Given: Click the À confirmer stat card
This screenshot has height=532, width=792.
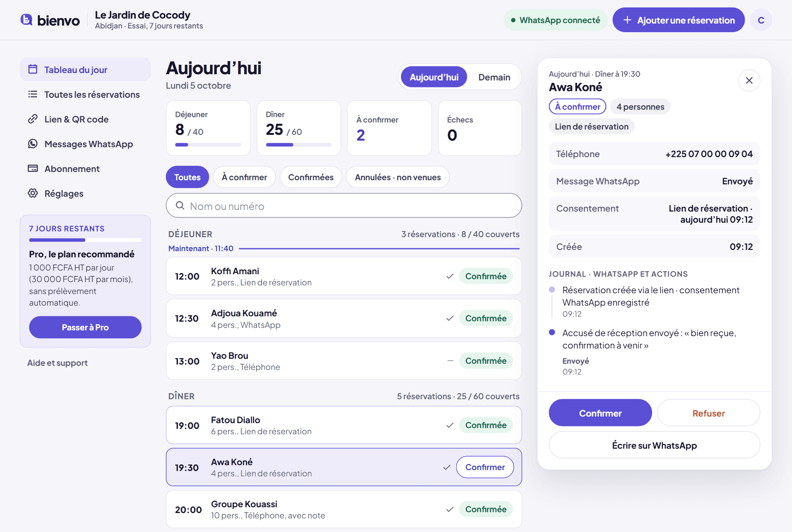Looking at the screenshot, I should pos(389,128).
